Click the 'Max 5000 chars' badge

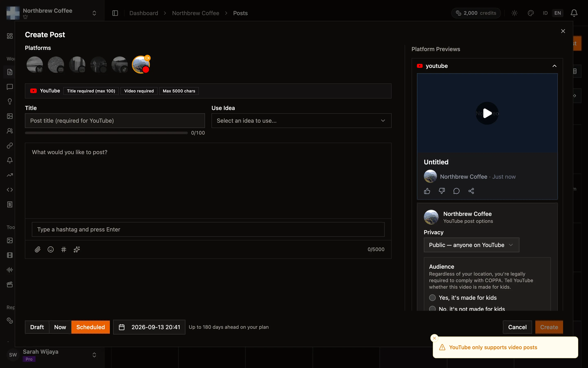pyautogui.click(x=179, y=91)
